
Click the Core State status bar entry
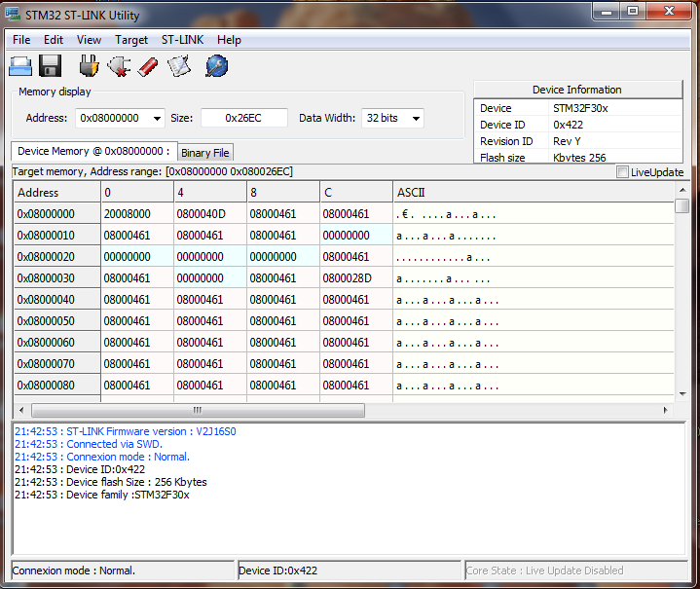point(576,571)
